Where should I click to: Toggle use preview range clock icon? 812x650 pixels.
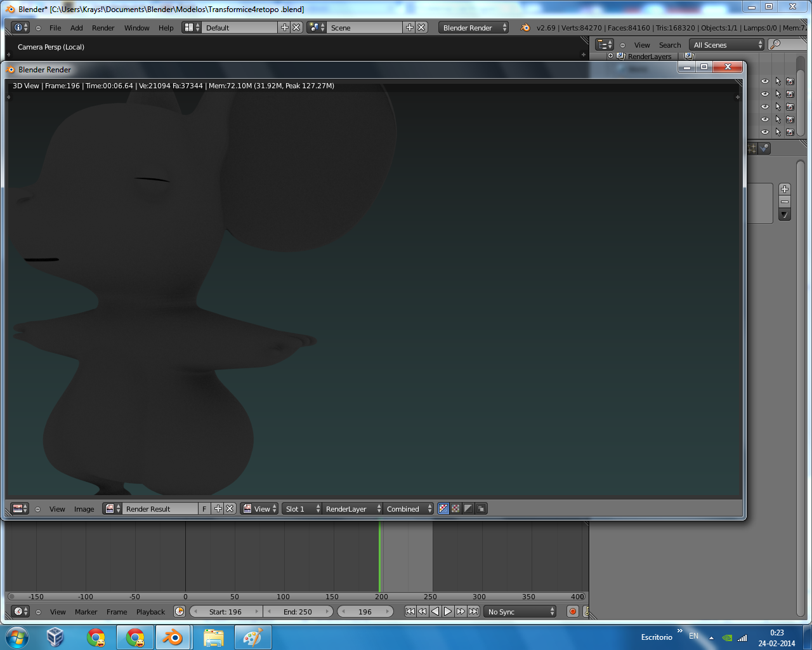click(180, 611)
